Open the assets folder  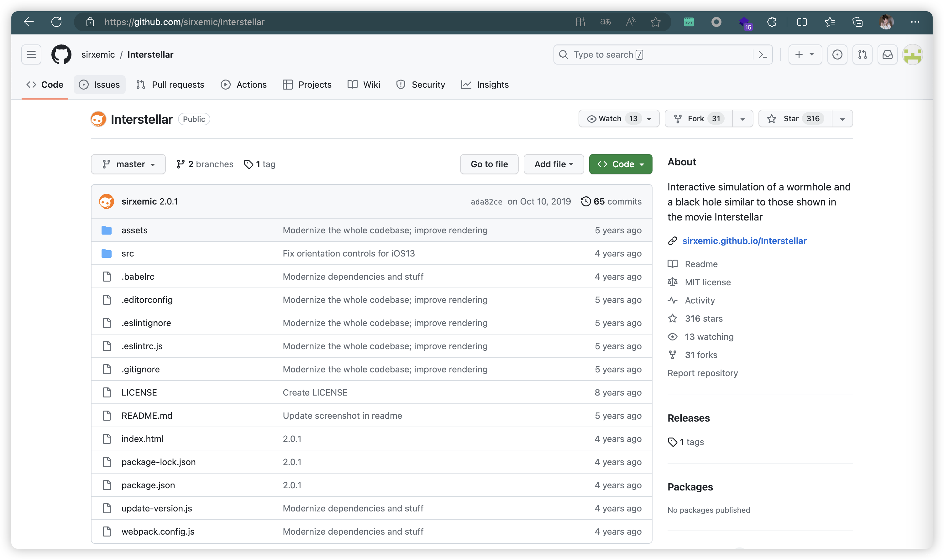(134, 230)
